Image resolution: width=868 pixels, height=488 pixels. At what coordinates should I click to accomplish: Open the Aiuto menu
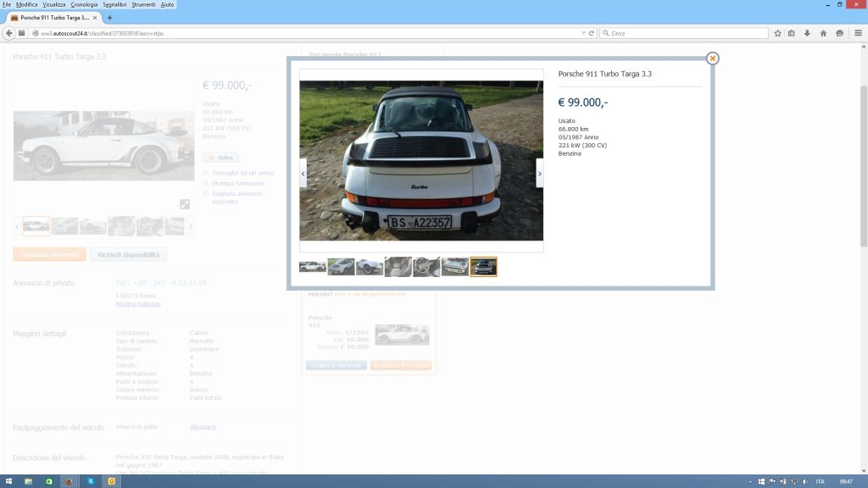(167, 4)
